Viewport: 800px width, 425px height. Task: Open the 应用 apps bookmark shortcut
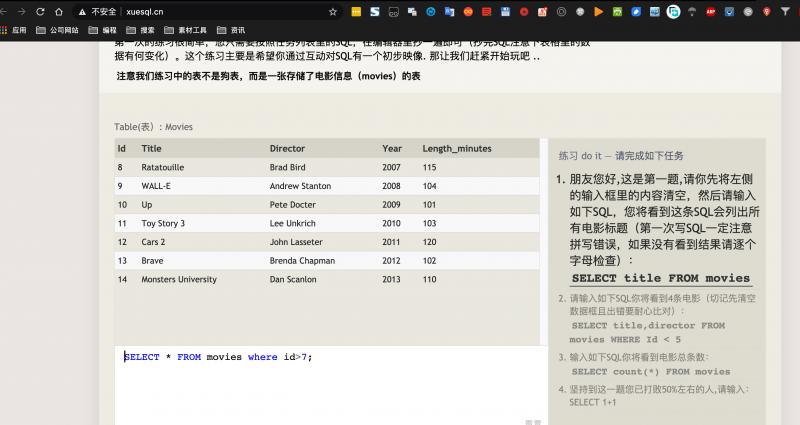[14, 30]
